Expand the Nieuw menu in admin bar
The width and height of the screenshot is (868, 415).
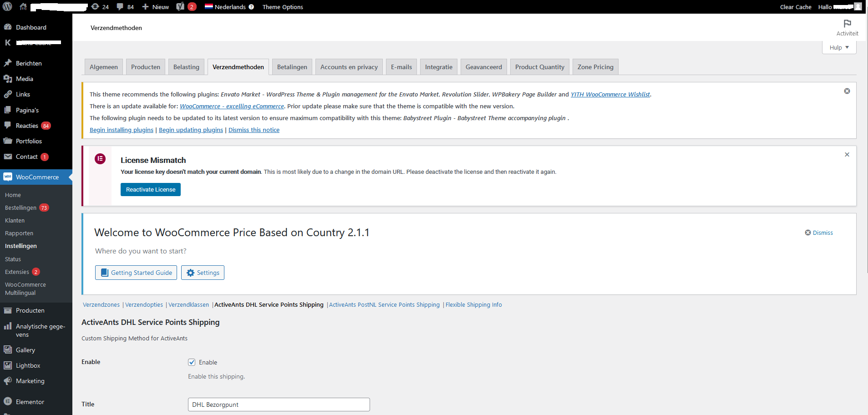(x=156, y=7)
